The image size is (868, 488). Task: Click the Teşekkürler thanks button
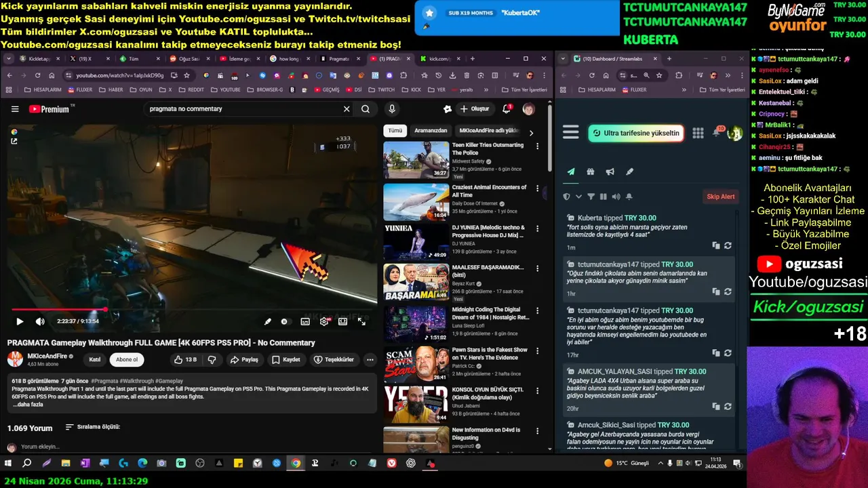(x=334, y=359)
